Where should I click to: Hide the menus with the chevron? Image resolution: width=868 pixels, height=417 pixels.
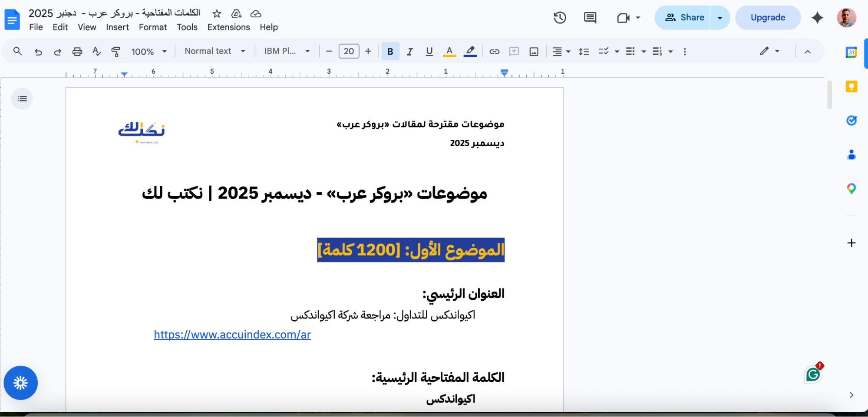(x=807, y=52)
